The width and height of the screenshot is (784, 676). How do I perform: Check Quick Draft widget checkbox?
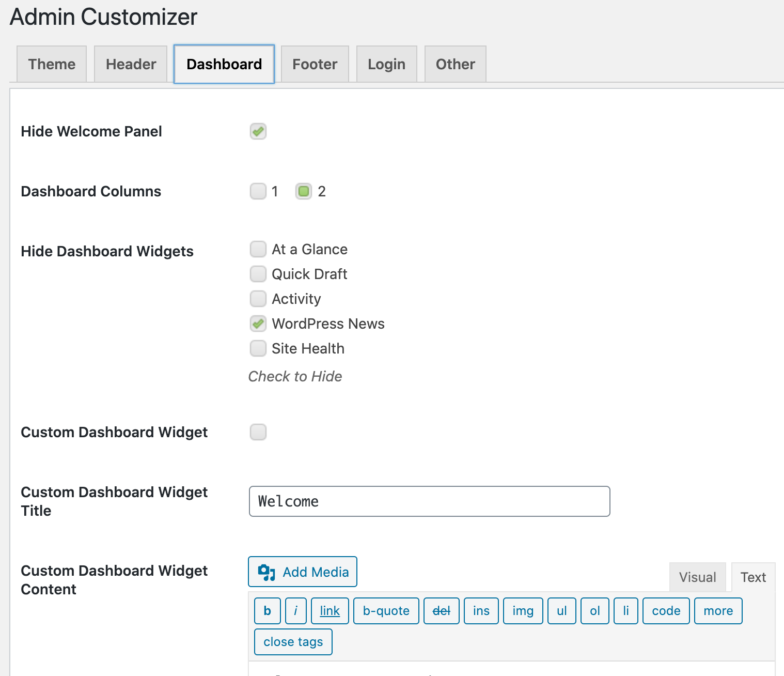(x=258, y=274)
